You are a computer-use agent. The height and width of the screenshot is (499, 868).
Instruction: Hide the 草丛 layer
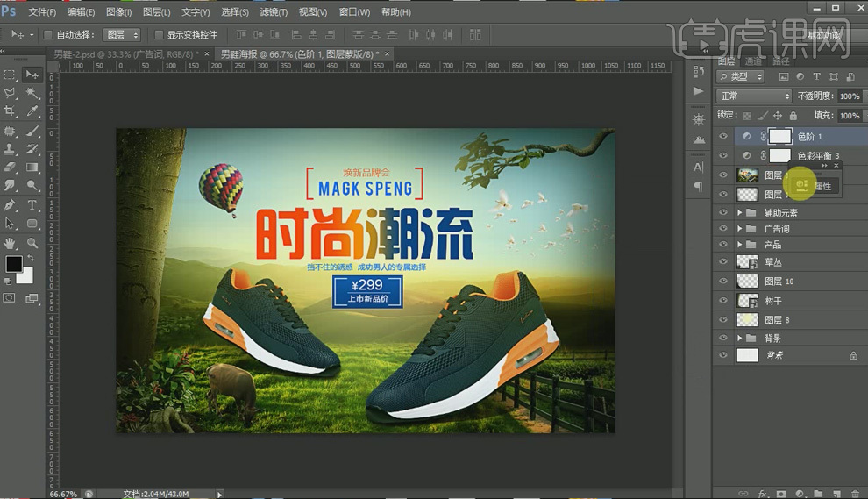coord(722,261)
